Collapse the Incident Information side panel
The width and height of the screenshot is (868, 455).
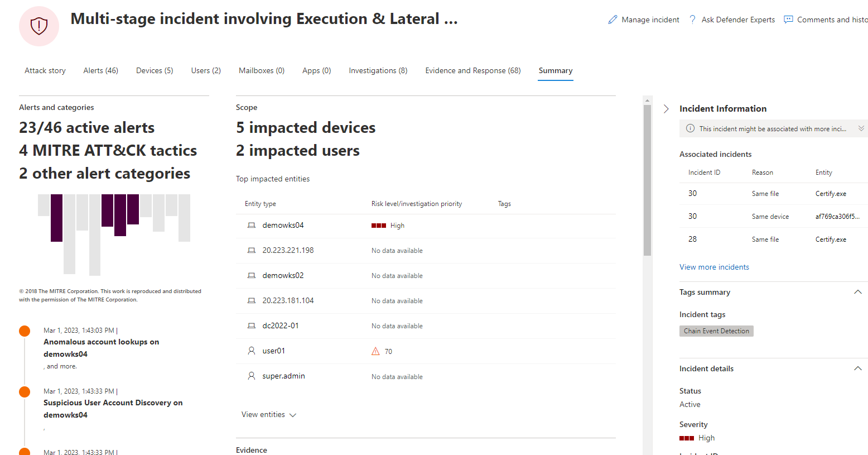666,109
